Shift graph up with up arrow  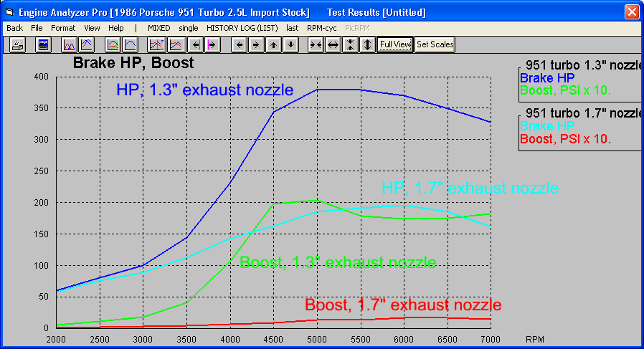pyautogui.click(x=273, y=44)
